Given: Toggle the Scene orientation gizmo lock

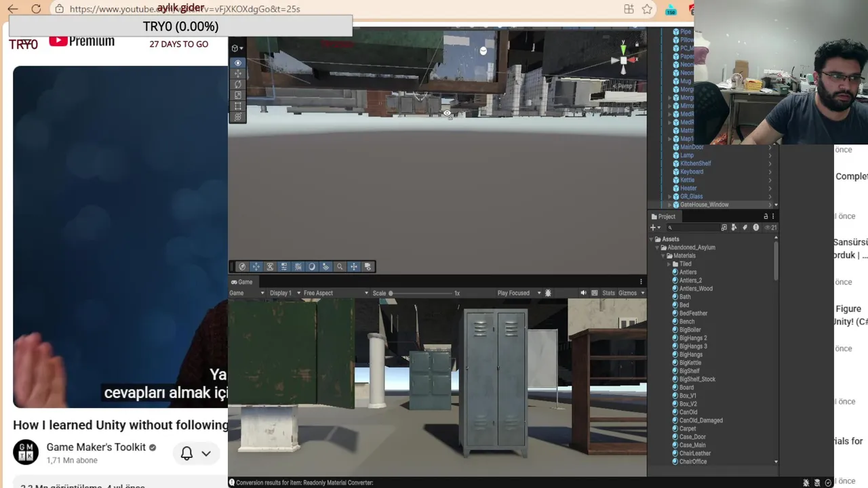Looking at the screenshot, I should 636,44.
